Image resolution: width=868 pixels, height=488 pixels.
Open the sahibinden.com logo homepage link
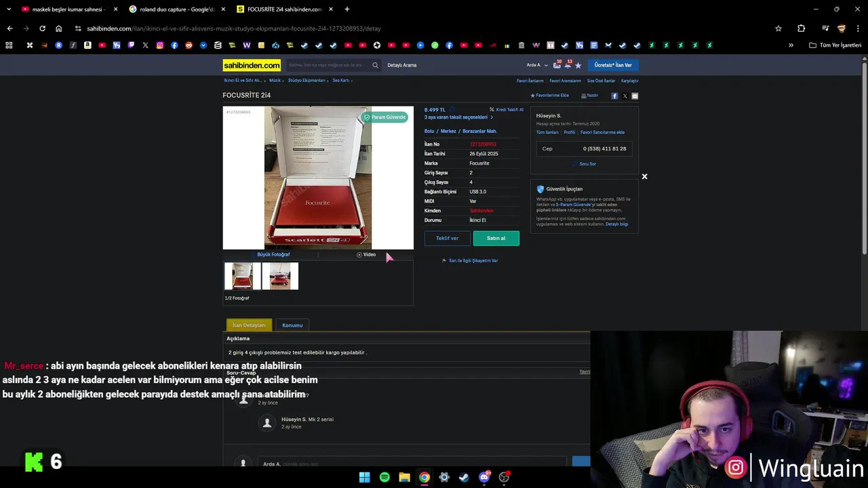[252, 65]
